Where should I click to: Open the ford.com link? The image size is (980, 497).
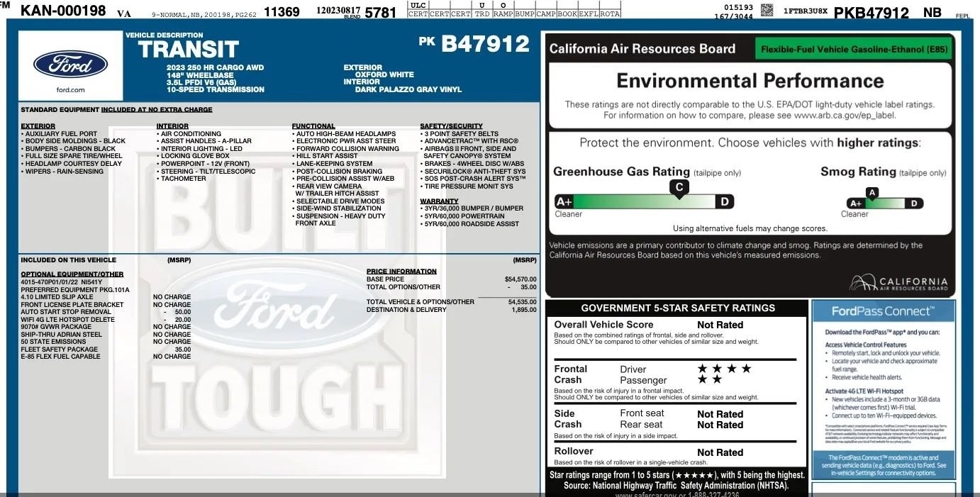[x=69, y=90]
